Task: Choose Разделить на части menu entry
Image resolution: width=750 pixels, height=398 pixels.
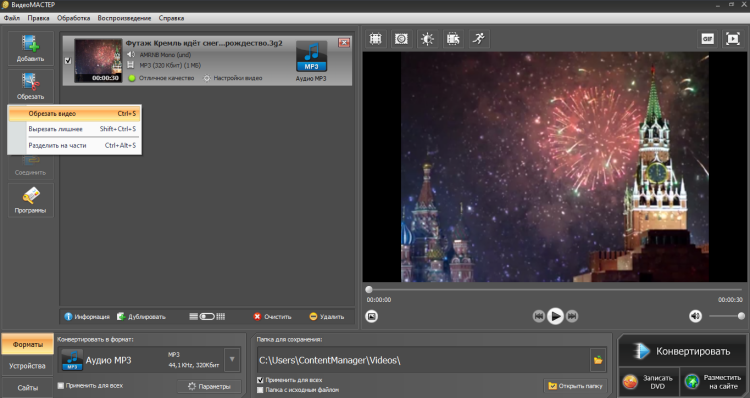Action: [75, 145]
